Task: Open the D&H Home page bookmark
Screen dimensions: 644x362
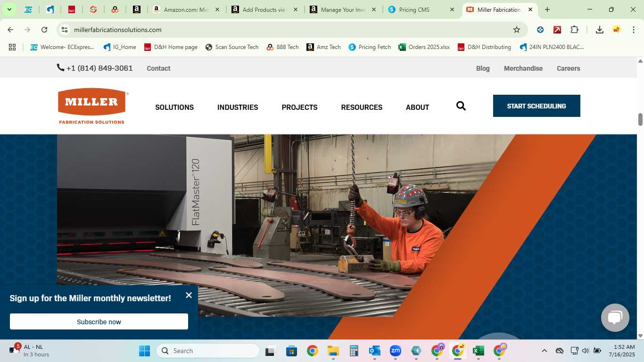Action: click(171, 47)
